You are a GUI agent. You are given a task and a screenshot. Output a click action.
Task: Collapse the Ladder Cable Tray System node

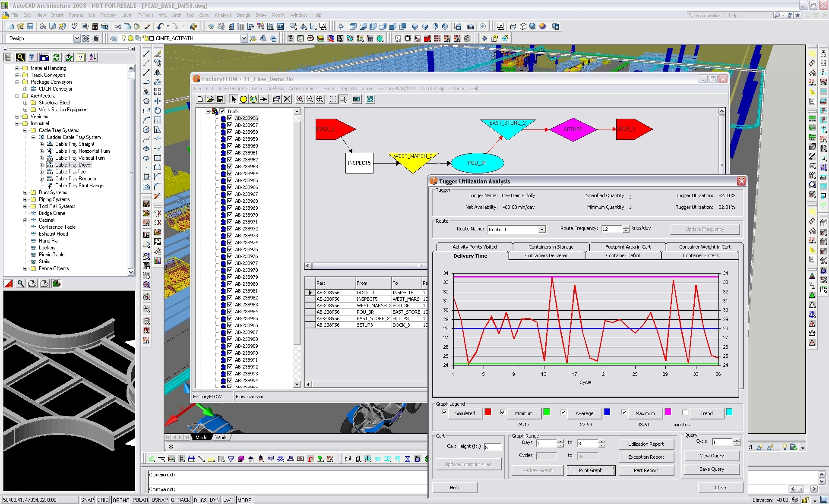(x=33, y=137)
